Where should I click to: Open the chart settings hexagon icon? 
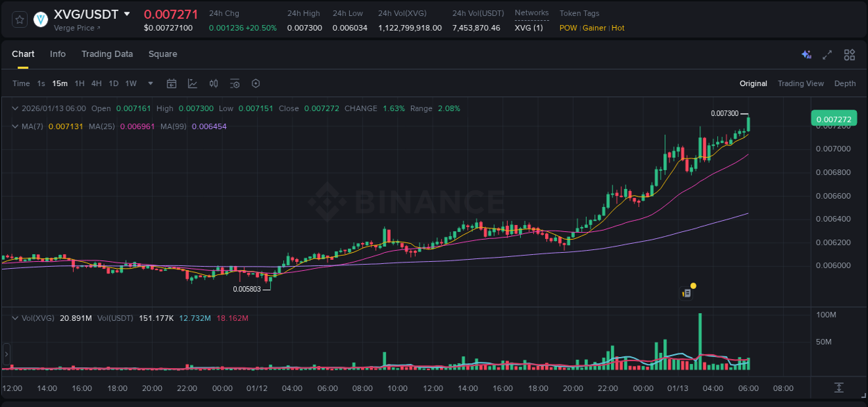click(256, 83)
